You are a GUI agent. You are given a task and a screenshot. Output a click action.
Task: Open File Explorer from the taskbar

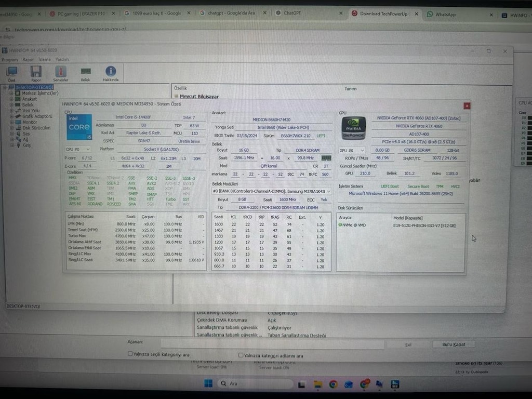point(317,384)
